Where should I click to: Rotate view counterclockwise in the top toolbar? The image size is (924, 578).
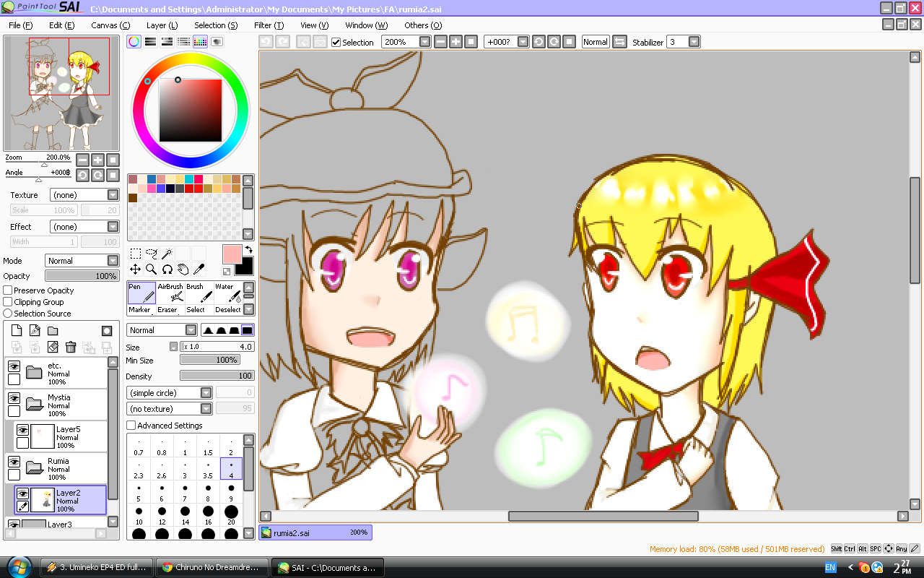pos(539,42)
